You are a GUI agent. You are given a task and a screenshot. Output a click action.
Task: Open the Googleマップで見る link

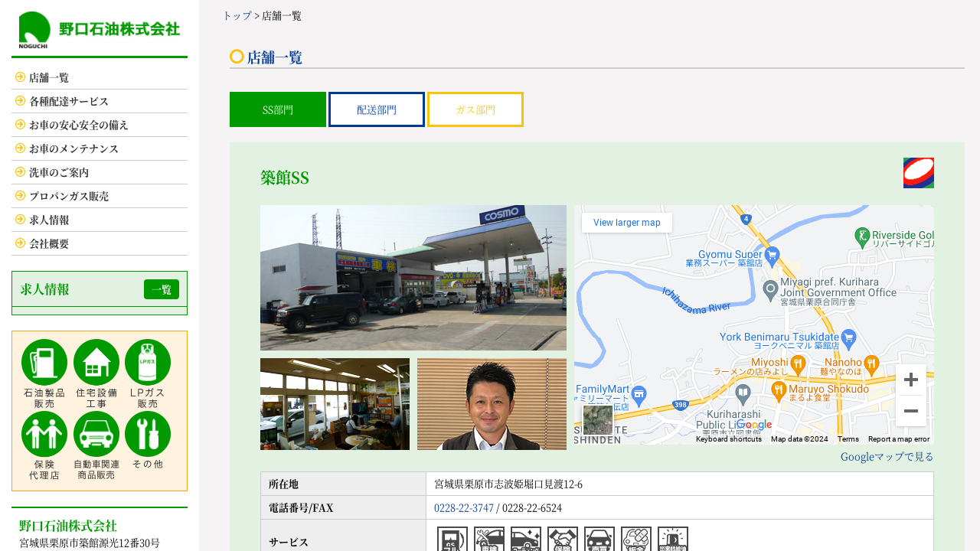pyautogui.click(x=887, y=457)
